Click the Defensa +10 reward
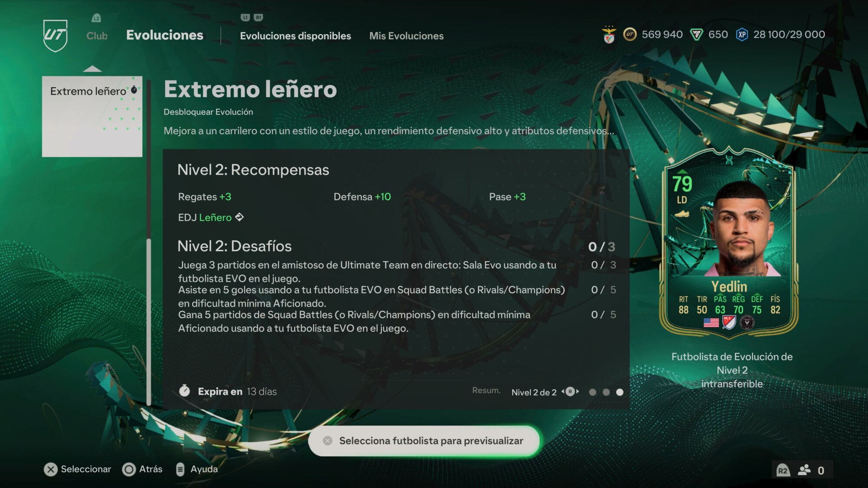 tap(362, 197)
